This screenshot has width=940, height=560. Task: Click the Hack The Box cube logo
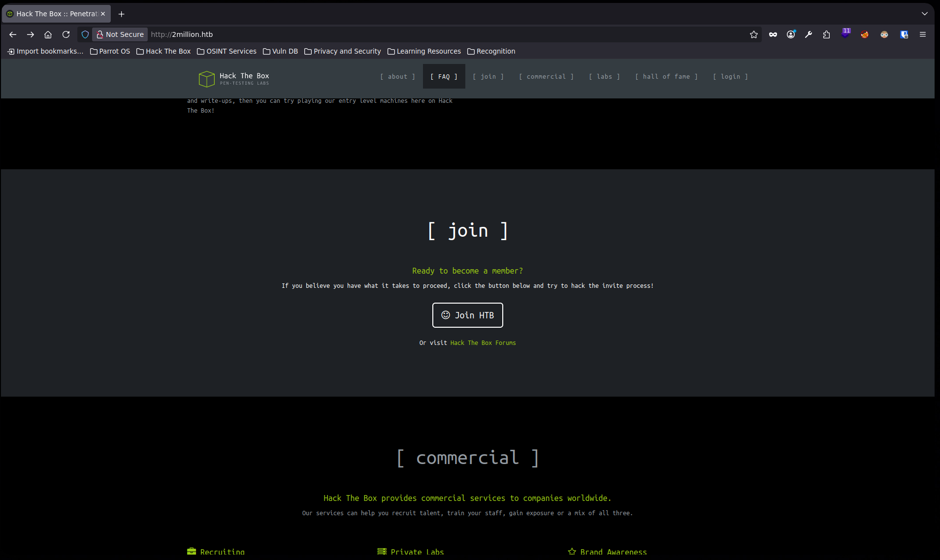[x=206, y=79]
